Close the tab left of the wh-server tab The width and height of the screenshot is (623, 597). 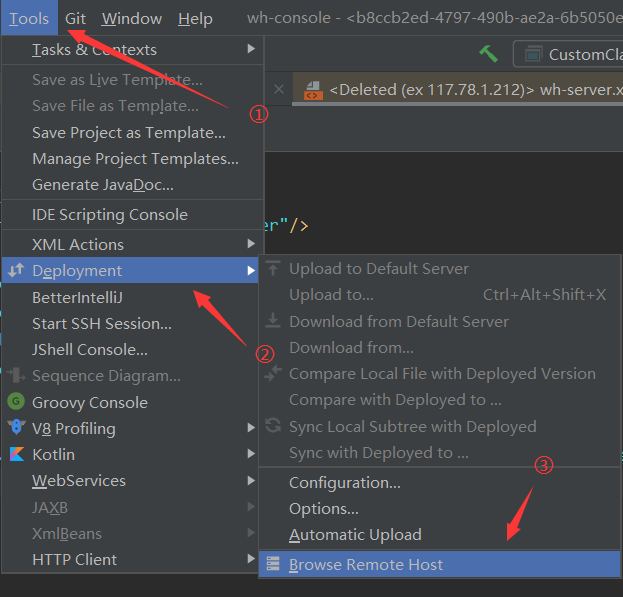tap(279, 89)
